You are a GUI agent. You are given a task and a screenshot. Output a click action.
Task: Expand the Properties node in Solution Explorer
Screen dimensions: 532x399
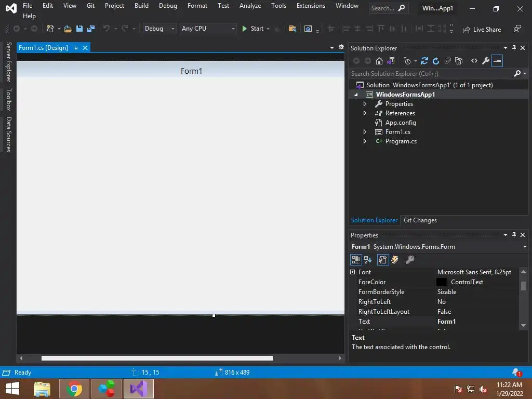pos(365,104)
